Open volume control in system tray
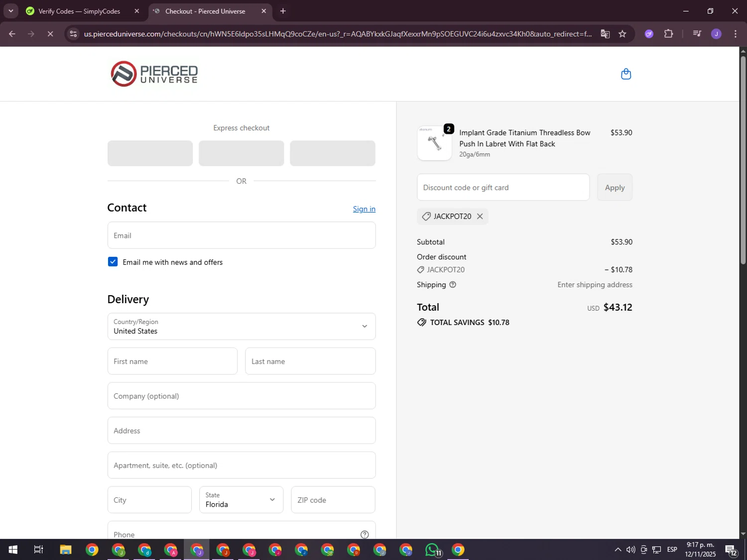Screen dimensions: 747x560 [x=630, y=550]
